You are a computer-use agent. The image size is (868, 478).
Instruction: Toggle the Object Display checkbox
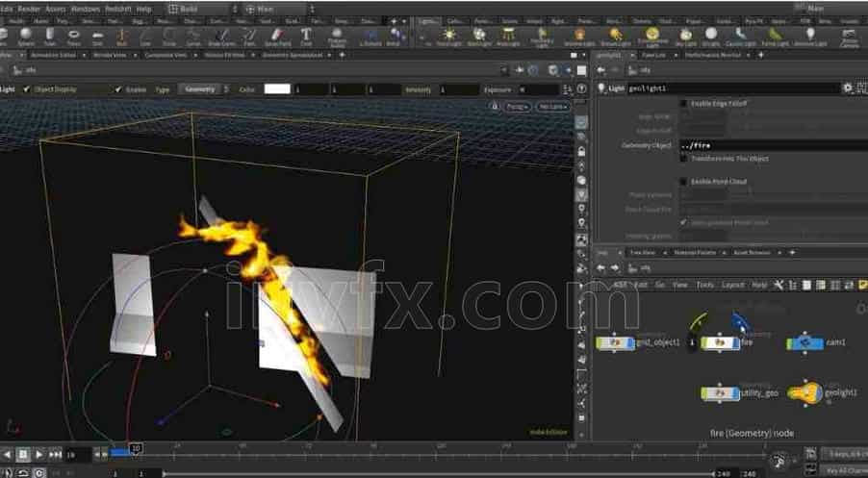[x=27, y=89]
